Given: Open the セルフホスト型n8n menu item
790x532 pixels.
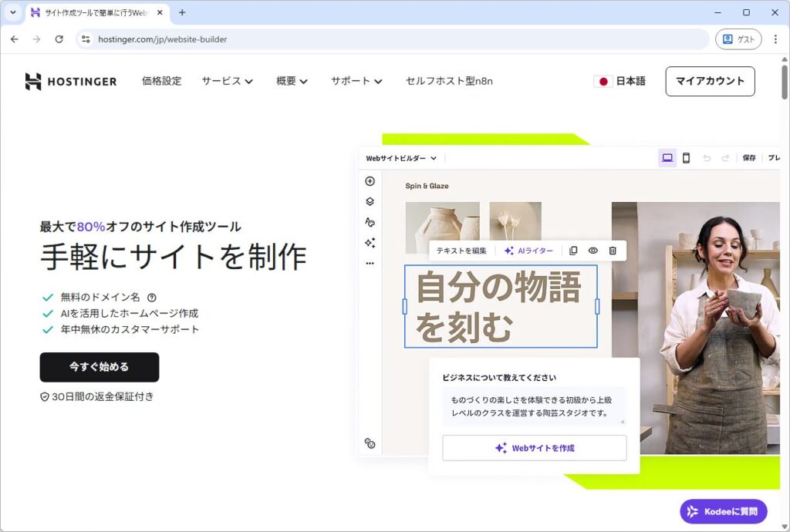Looking at the screenshot, I should coord(449,81).
